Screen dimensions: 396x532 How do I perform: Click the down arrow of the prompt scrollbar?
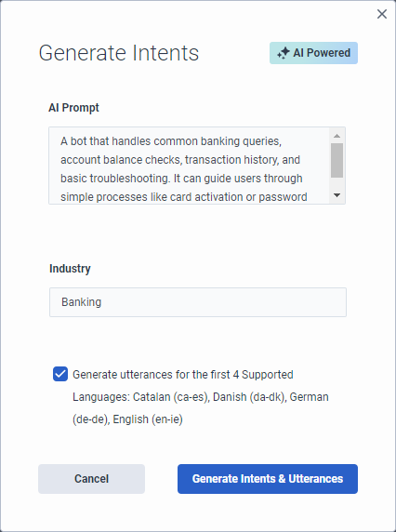click(x=337, y=195)
